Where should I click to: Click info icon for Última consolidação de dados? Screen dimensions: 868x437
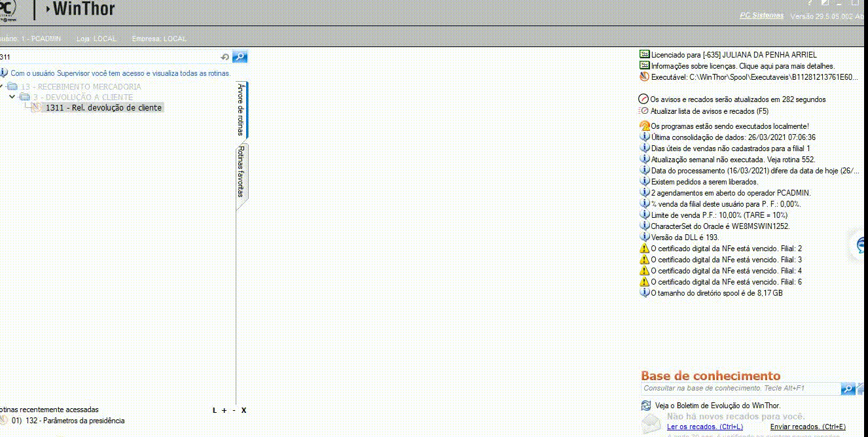click(645, 137)
